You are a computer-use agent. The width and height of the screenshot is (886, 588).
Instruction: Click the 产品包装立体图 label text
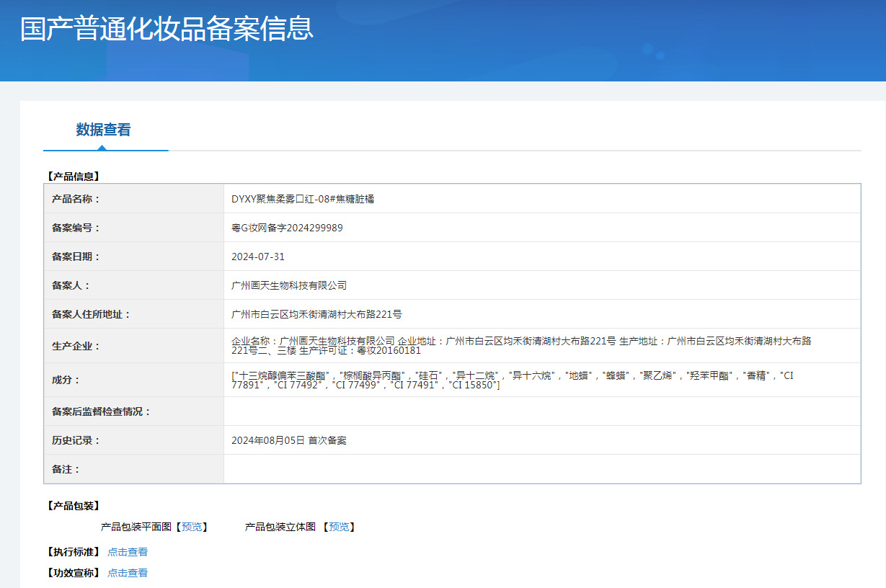coord(280,527)
